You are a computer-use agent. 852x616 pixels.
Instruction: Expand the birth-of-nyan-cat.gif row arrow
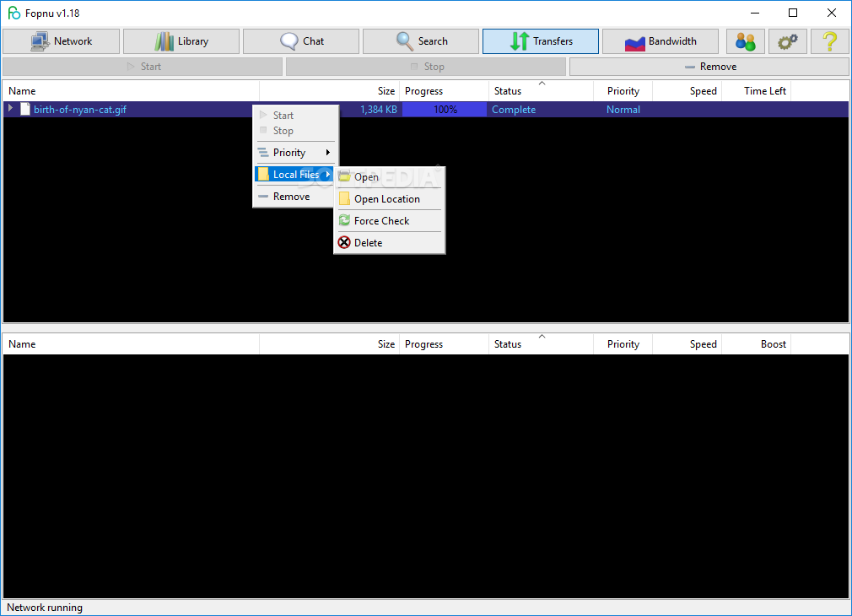coord(10,109)
